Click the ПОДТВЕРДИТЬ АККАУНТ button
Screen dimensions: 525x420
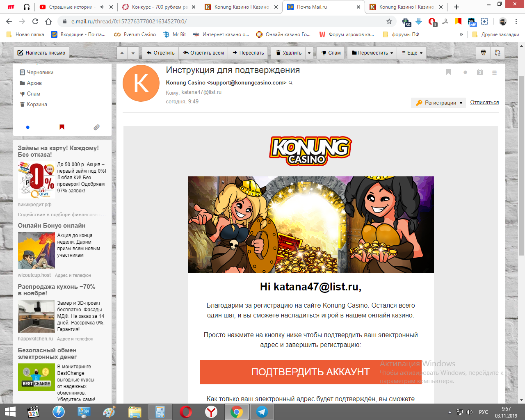coord(310,372)
